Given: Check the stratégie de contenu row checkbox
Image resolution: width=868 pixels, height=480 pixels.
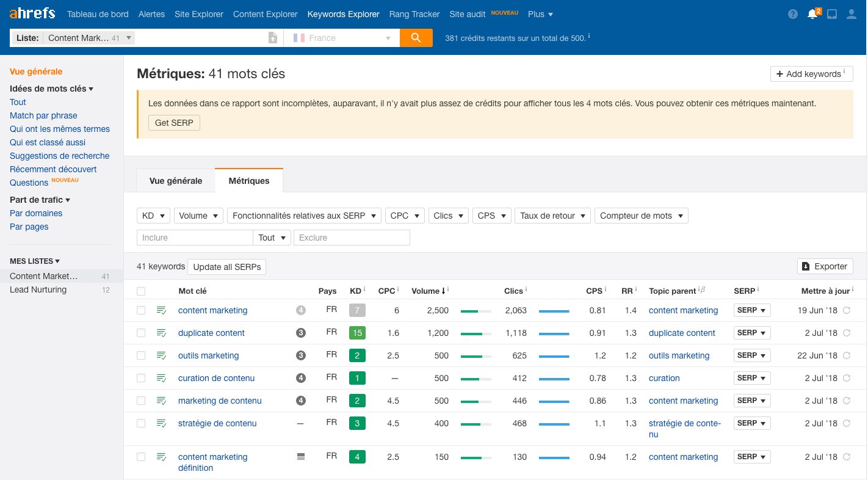Looking at the screenshot, I should click(x=141, y=423).
